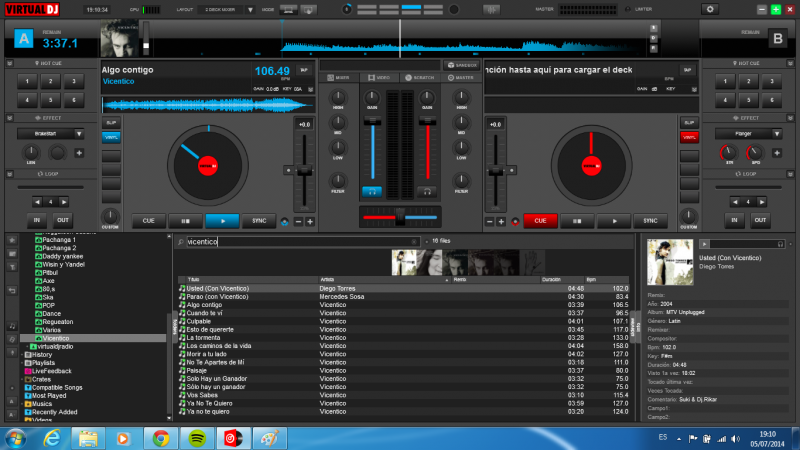Adjust deck A volume fader
Image resolution: width=800 pixels, height=450 pixels.
372,120
